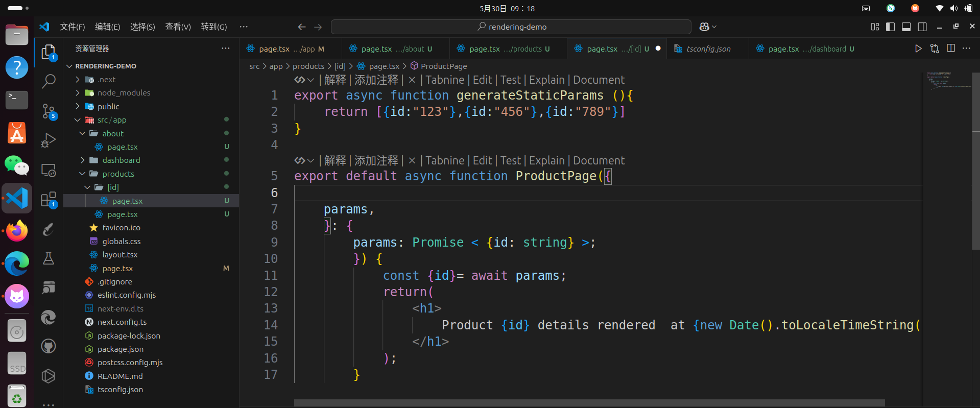The image size is (980, 408).
Task: Click Explain above generateStaticParams function
Action: [546, 80]
